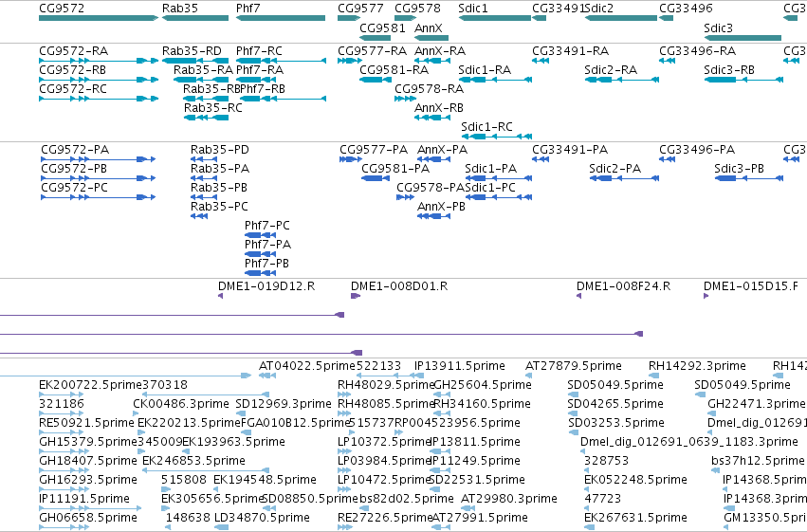807x532 pixels.
Task: Select EST RH14292.3prime label
Action: click(697, 366)
